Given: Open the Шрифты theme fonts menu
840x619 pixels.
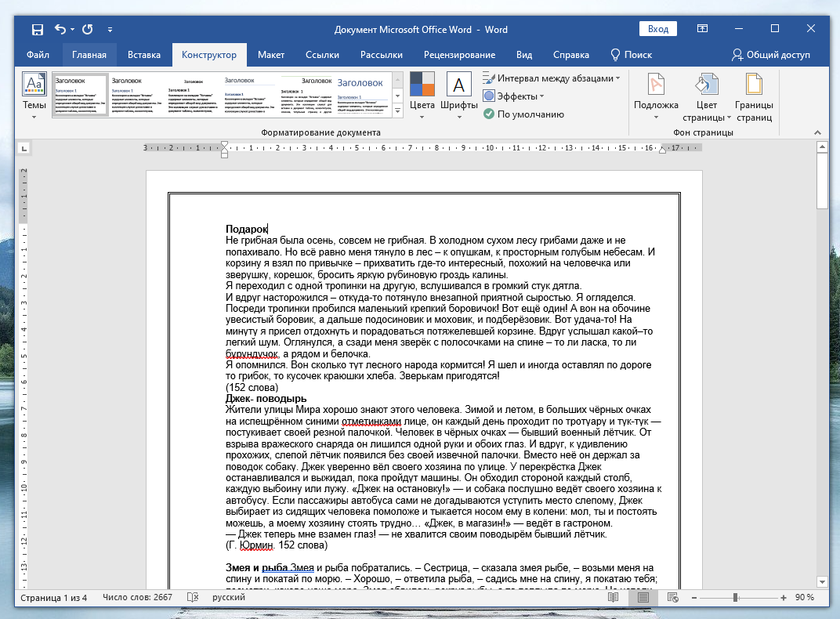Looking at the screenshot, I should (x=459, y=96).
